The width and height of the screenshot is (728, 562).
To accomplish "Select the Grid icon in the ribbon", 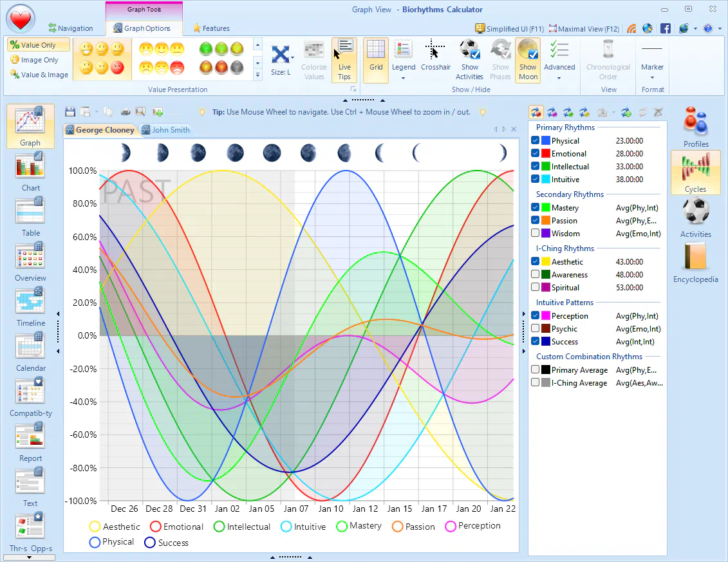I will 375,58.
